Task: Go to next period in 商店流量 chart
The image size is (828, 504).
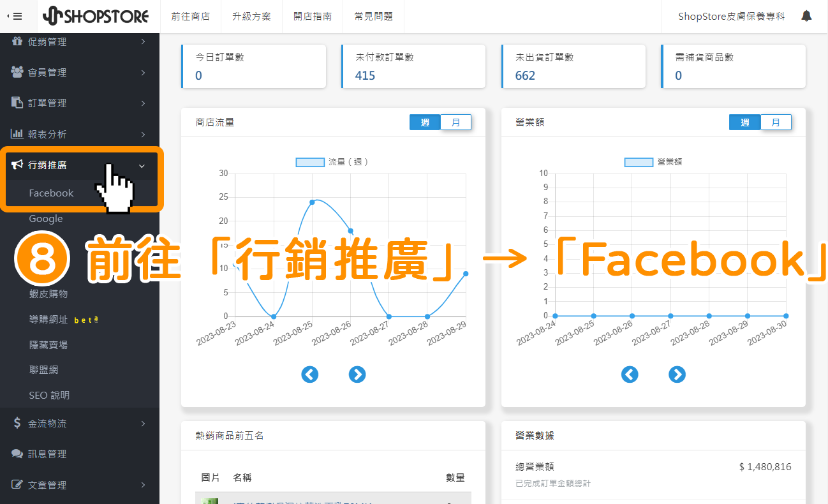Action: [x=357, y=374]
